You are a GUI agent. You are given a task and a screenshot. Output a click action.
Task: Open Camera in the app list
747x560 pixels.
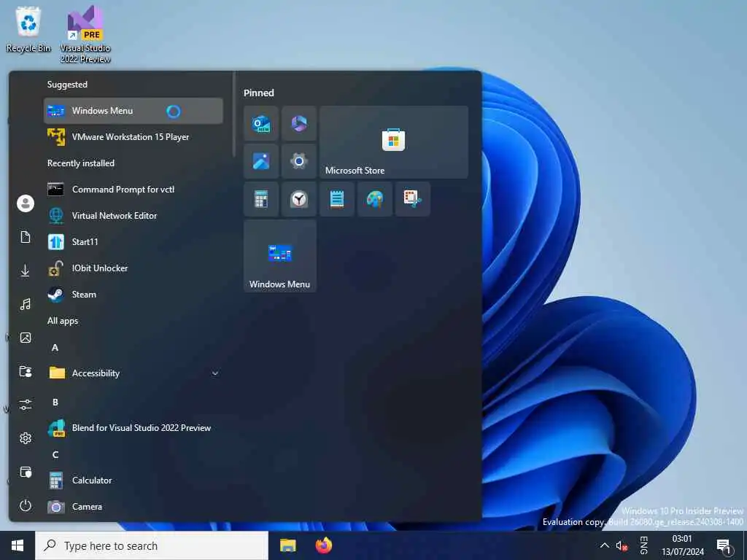coord(133,507)
